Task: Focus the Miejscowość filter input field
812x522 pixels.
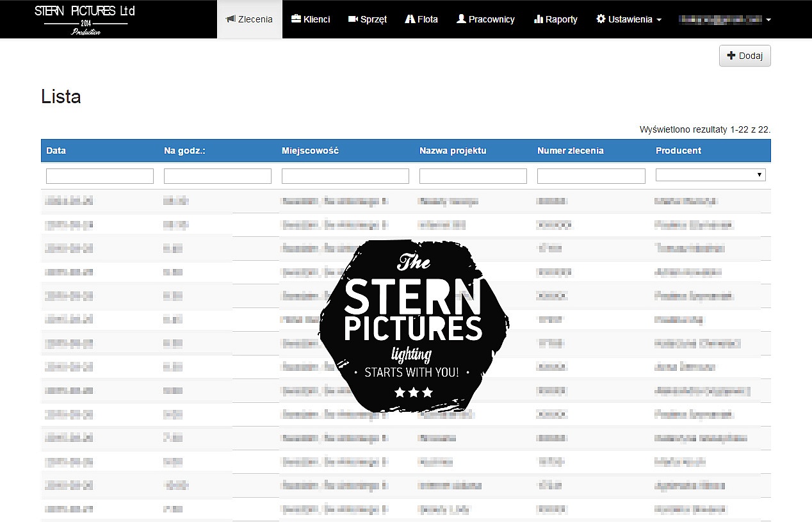Action: click(x=345, y=175)
